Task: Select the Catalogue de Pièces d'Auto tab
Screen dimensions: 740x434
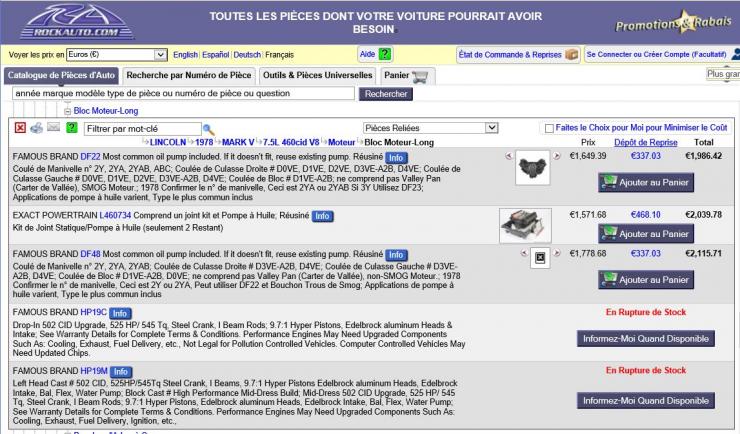Action: 61,75
